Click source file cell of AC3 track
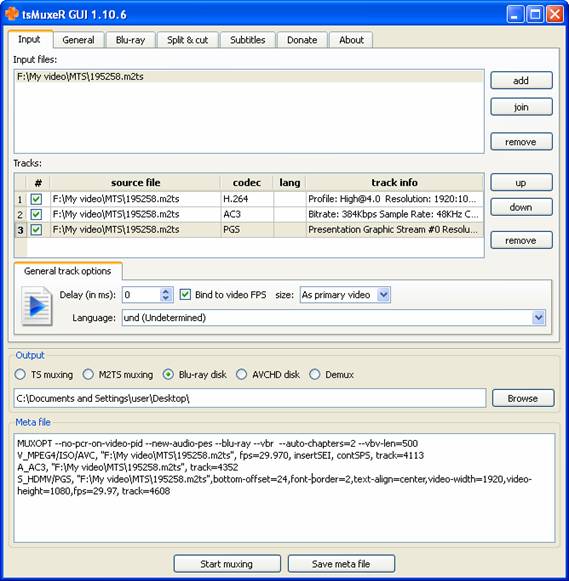Viewport: 569px width, 581px height. (136, 214)
